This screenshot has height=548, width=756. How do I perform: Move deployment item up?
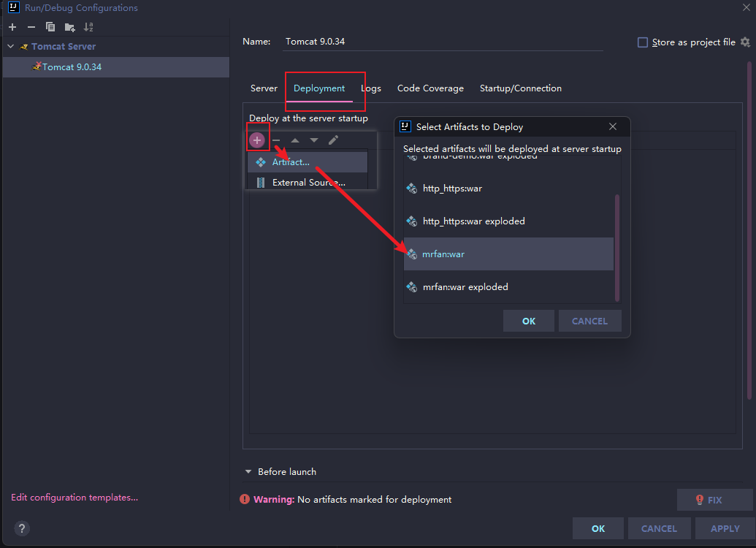click(295, 140)
